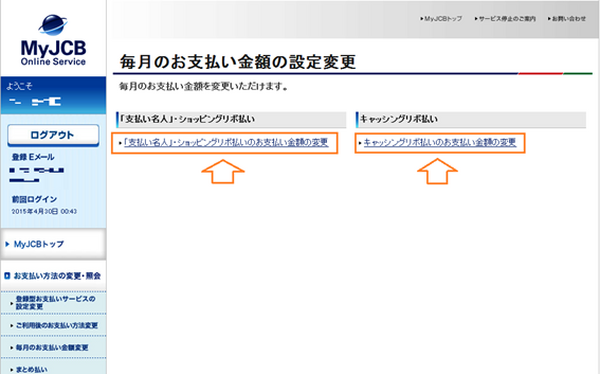
Task: Select 登録型お支払いサービスの設定変更 sidebar item
Action: [54, 302]
